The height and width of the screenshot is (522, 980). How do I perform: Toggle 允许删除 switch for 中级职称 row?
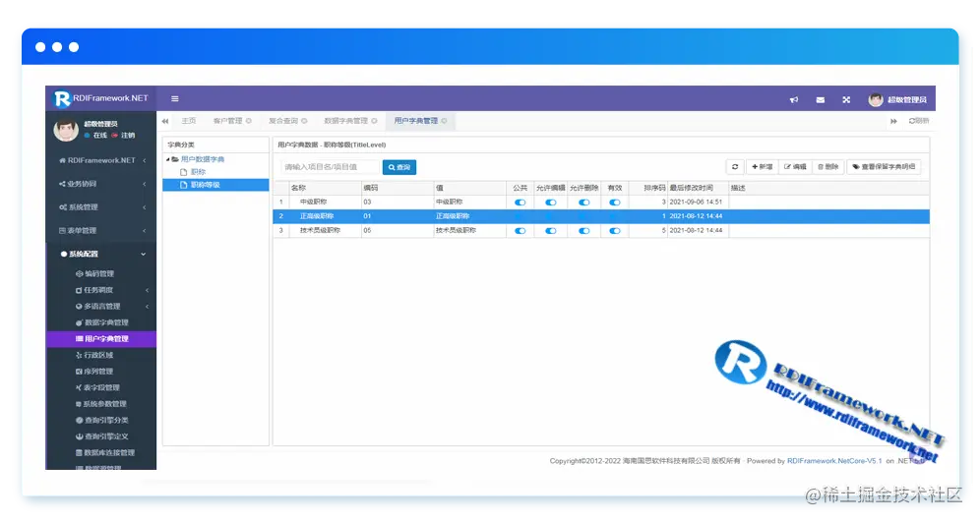click(x=583, y=203)
